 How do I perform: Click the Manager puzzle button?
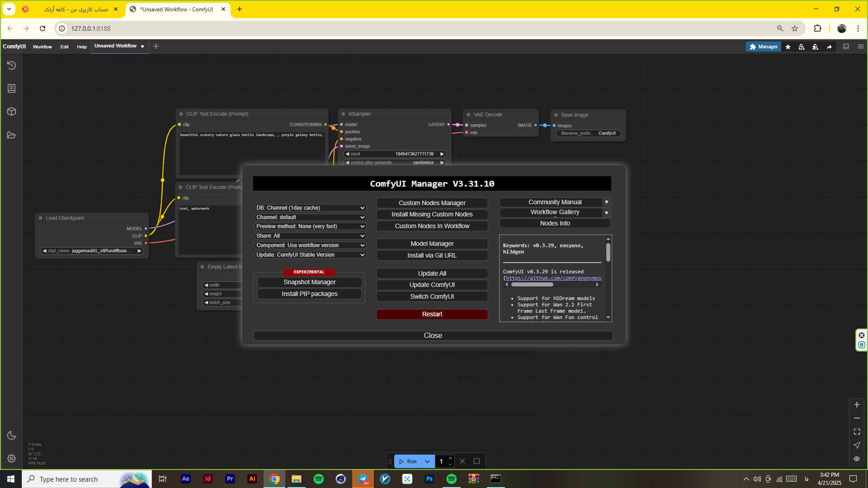point(763,47)
